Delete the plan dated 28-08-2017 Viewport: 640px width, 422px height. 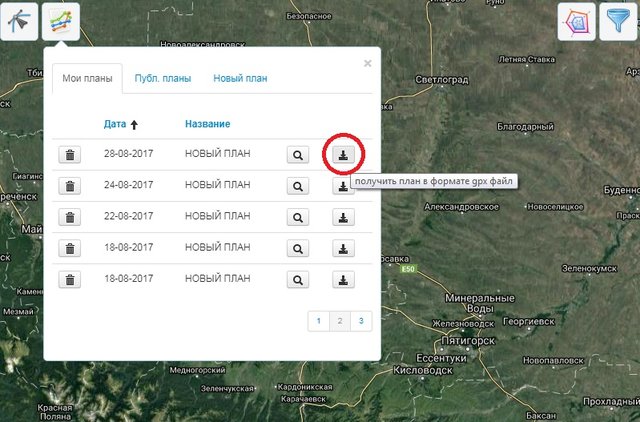69,155
